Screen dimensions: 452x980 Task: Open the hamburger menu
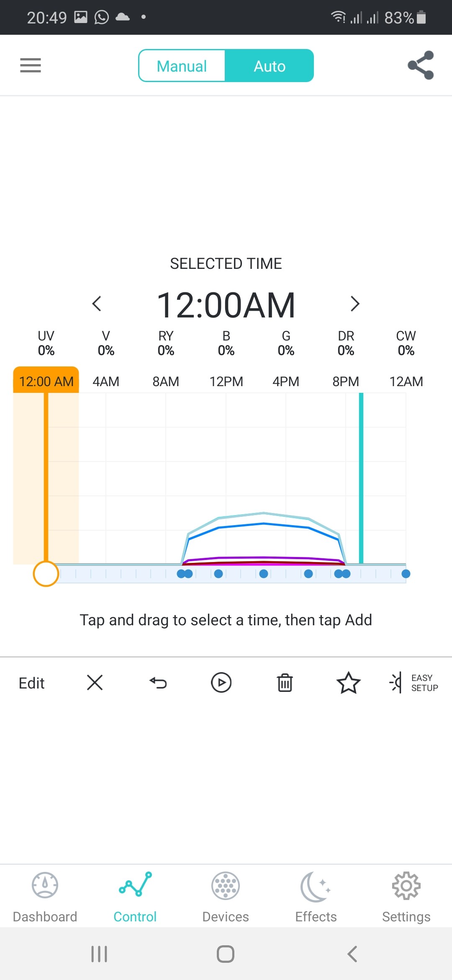click(31, 65)
